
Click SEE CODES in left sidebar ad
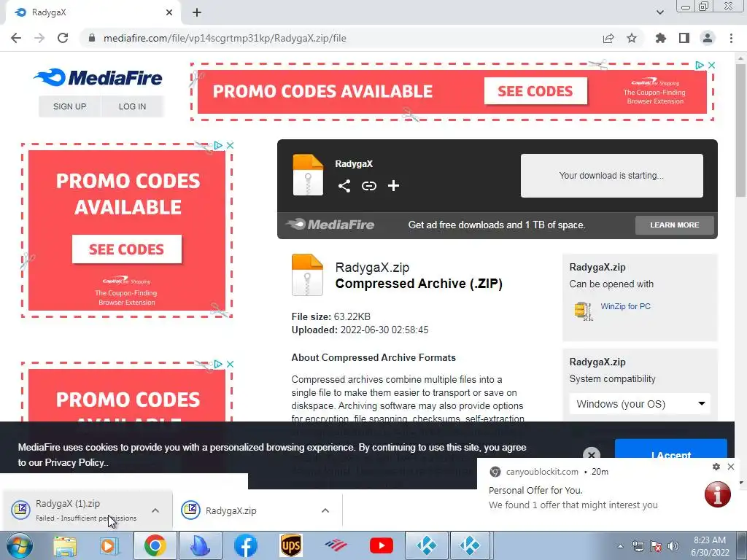(127, 249)
